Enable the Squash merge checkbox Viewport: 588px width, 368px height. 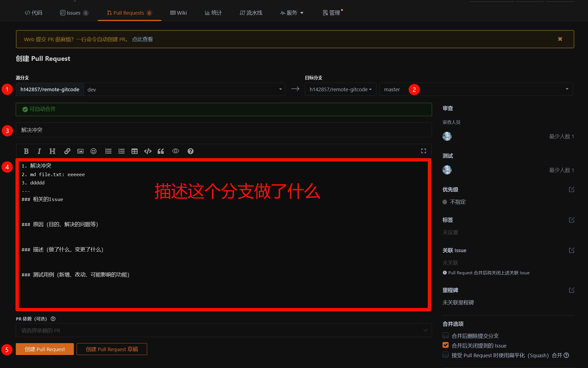coord(446,355)
